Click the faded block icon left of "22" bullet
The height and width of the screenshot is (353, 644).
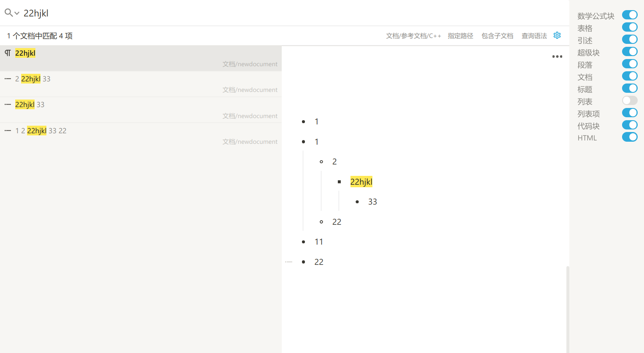[288, 261]
